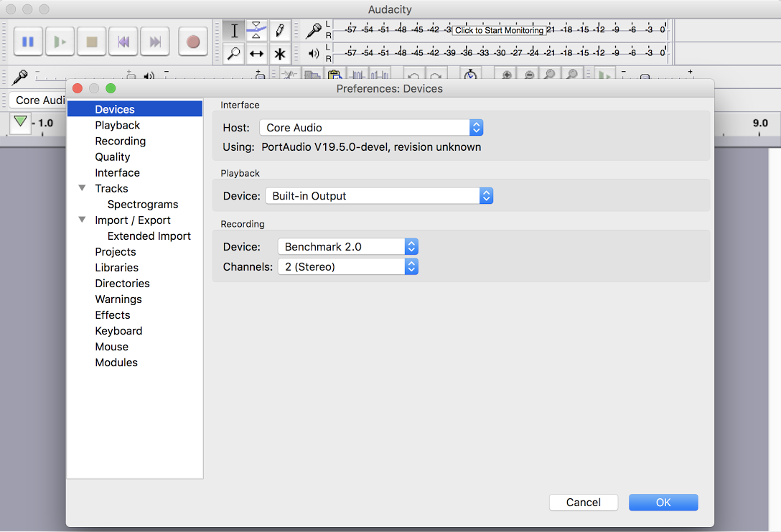Open the Channels 2 (Stereo) dropdown

click(347, 266)
